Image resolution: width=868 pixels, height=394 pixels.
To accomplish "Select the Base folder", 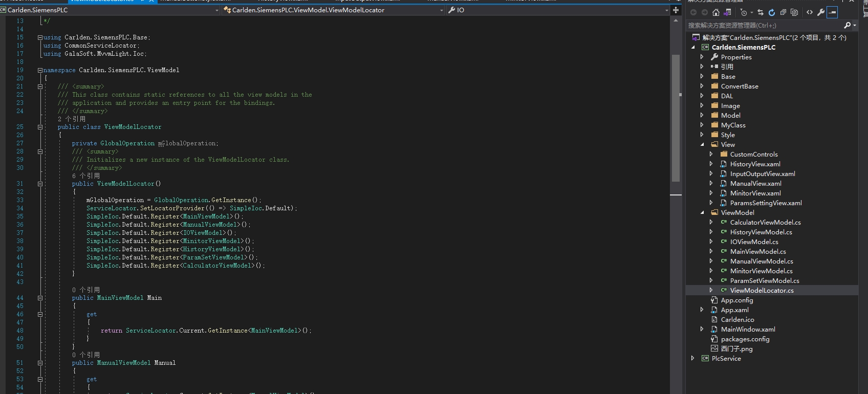I will pos(728,76).
